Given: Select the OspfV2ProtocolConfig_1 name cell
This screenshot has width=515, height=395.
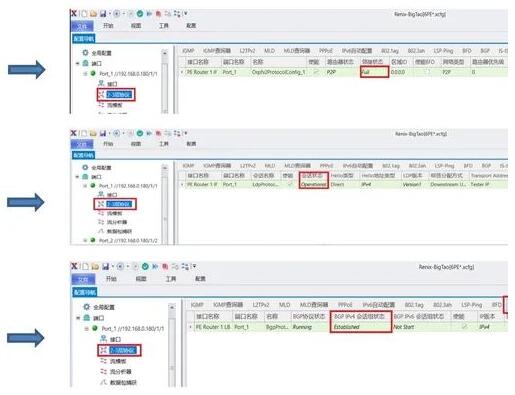Looking at the screenshot, I should (278, 72).
